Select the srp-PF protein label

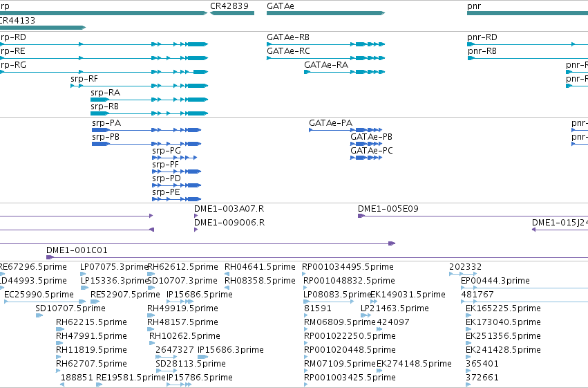click(x=165, y=165)
